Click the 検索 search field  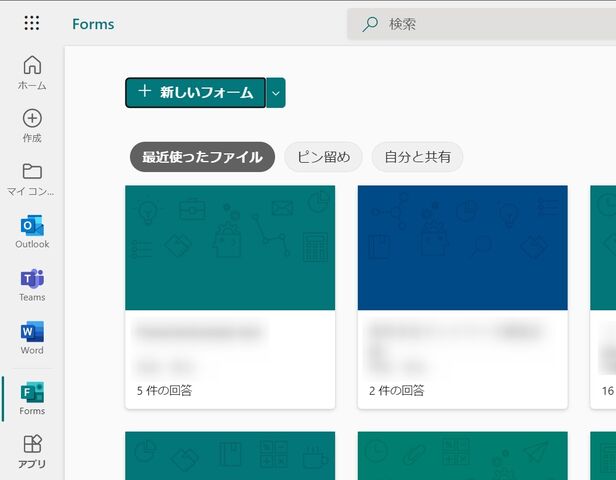click(x=481, y=24)
